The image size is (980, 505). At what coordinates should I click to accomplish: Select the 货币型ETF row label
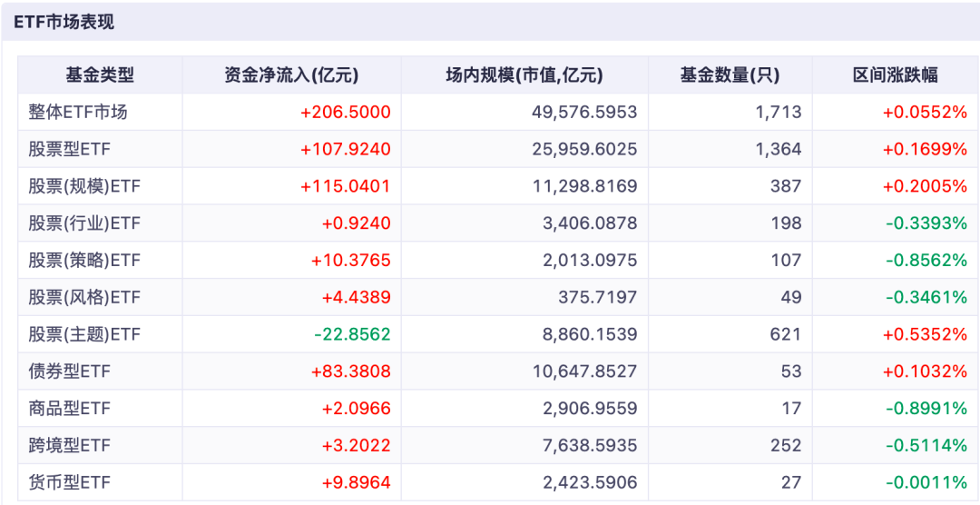69,482
